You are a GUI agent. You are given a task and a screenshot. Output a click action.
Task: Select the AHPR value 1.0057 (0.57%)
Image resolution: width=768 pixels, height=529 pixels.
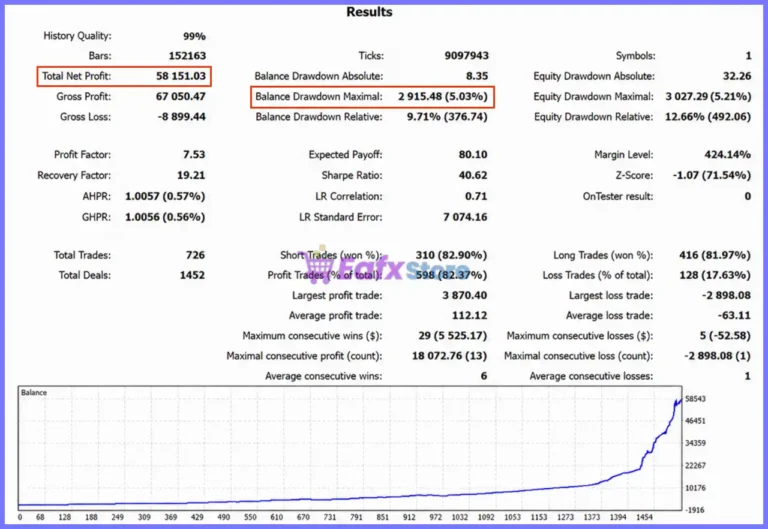[x=165, y=196]
